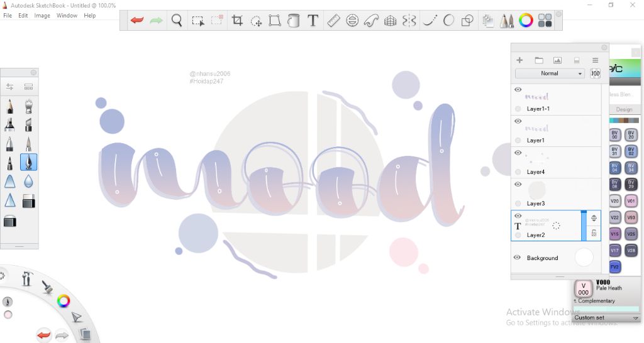The width and height of the screenshot is (644, 343).
Task: Hide the Layer3 layer
Action: pyautogui.click(x=518, y=184)
